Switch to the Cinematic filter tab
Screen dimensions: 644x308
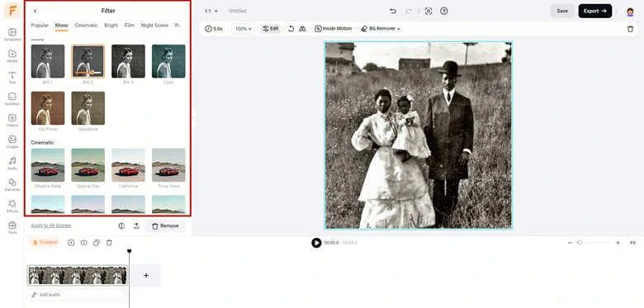[86, 26]
